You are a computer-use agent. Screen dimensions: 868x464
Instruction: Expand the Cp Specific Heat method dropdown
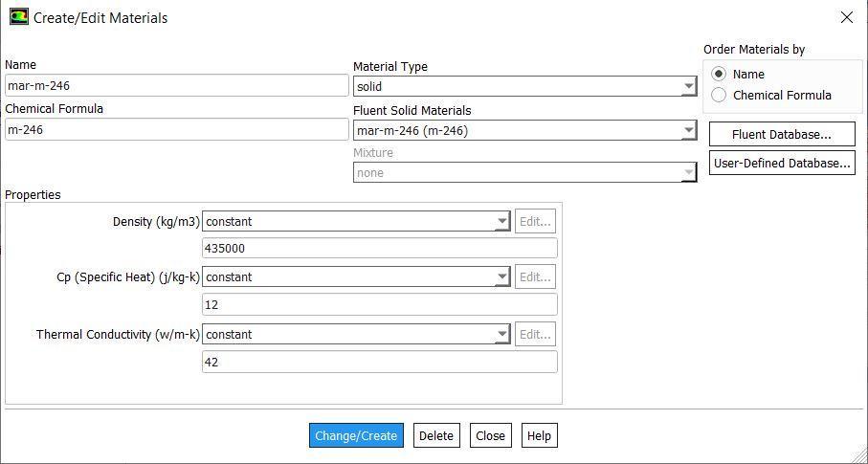click(356, 276)
